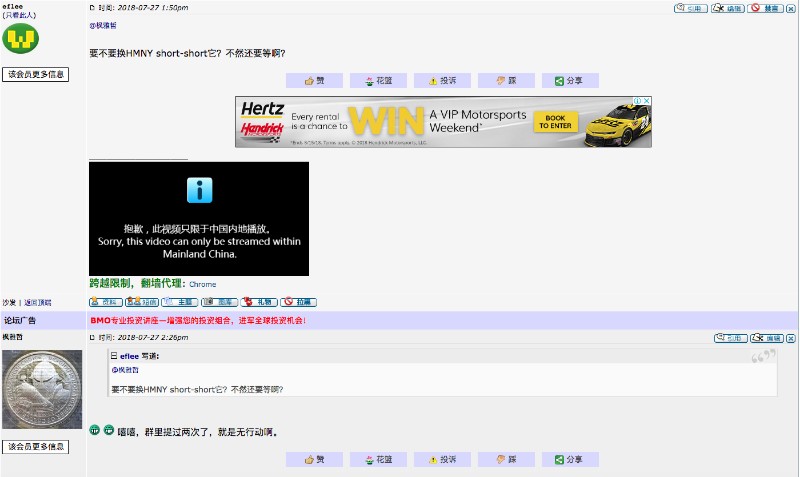
Task: Click the 返回顶端 back to top link
Action: click(x=38, y=302)
